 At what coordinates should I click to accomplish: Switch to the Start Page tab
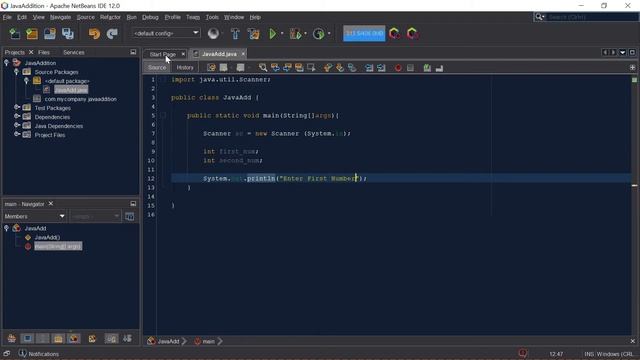pos(162,54)
